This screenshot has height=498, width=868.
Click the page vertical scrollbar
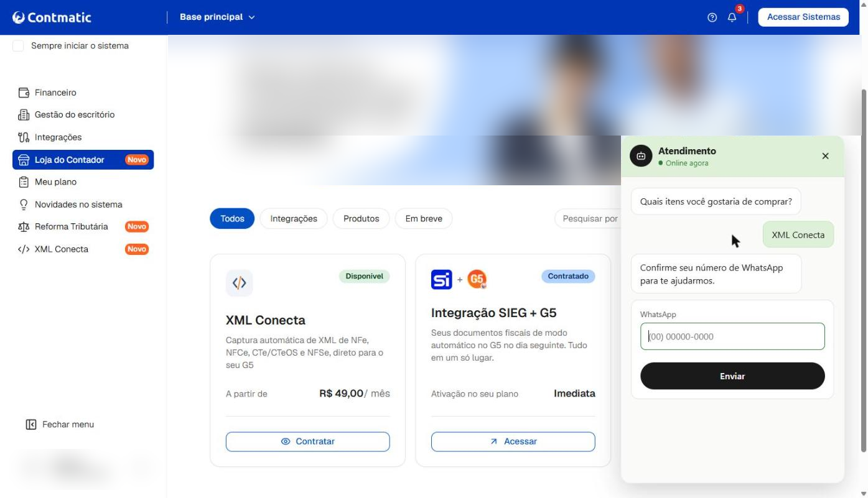[x=863, y=270]
